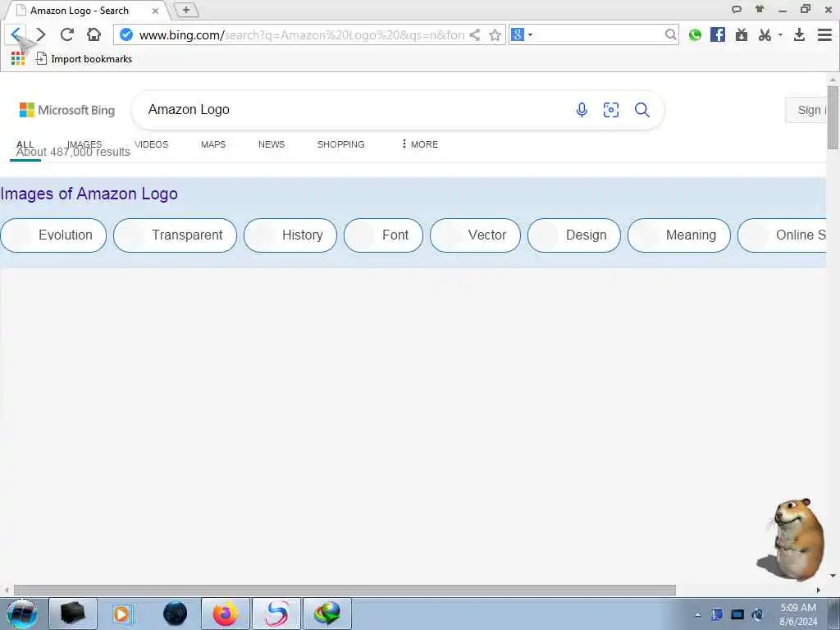Open Internet Download Manager taskbar icon

tap(327, 614)
